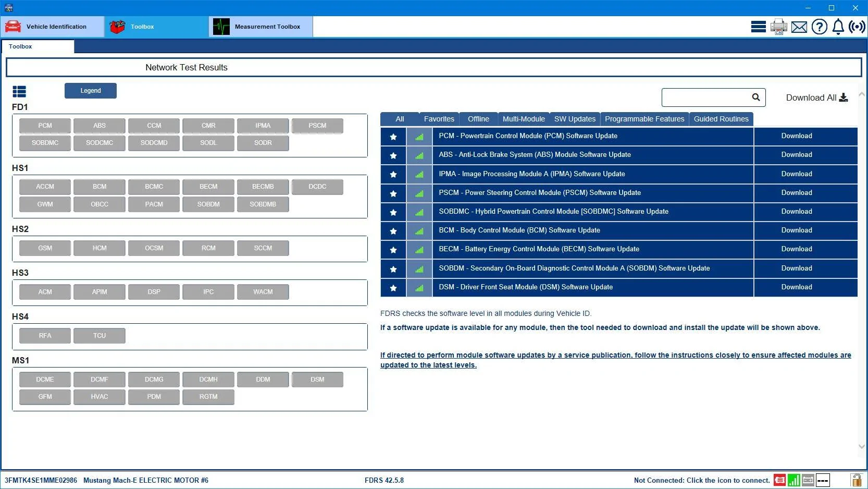Click scrollbar up arrow on right edge
Screen dimensions: 868x489
click(x=862, y=94)
